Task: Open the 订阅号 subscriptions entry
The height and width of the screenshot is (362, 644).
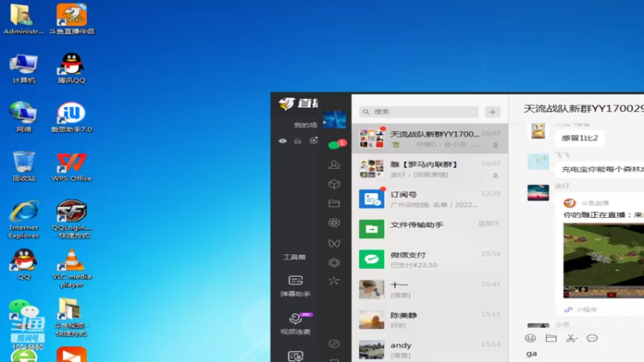Action: (x=430, y=199)
